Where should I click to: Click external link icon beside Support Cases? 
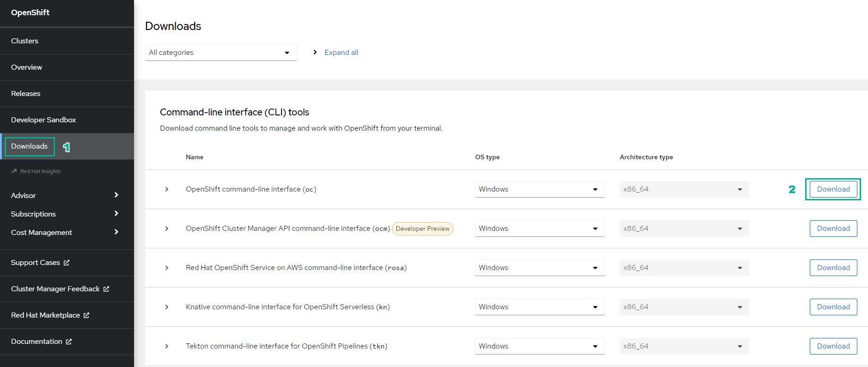tap(67, 263)
